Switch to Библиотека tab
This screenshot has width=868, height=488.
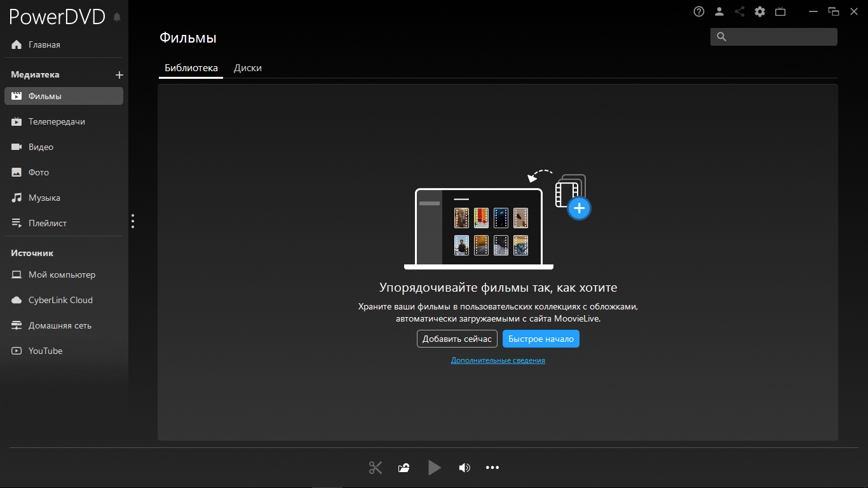(x=191, y=68)
